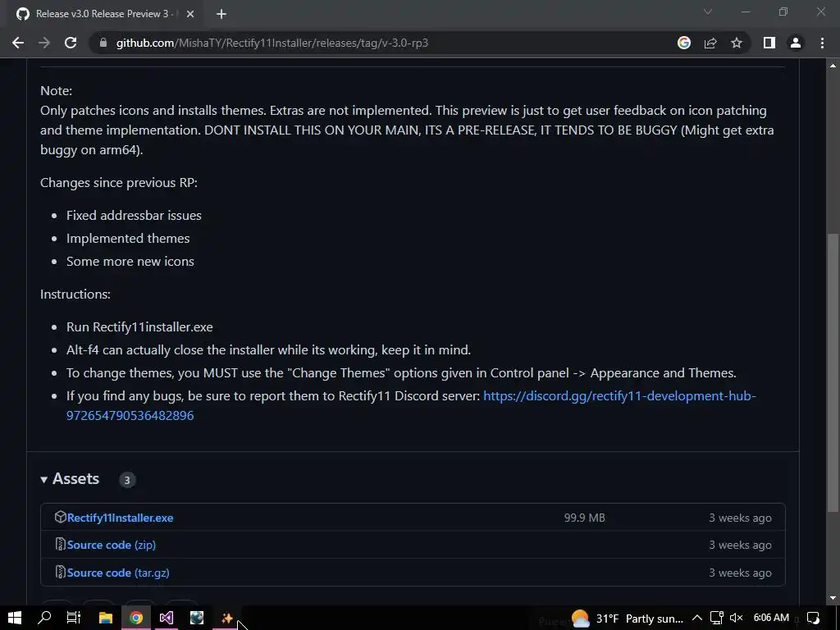Show hidden system tray icons

[x=697, y=619]
